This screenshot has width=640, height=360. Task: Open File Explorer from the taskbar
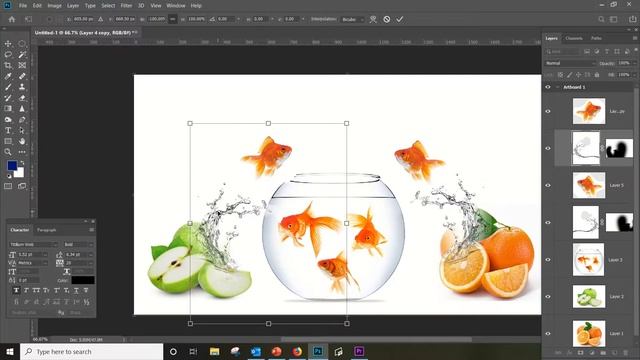point(214,351)
